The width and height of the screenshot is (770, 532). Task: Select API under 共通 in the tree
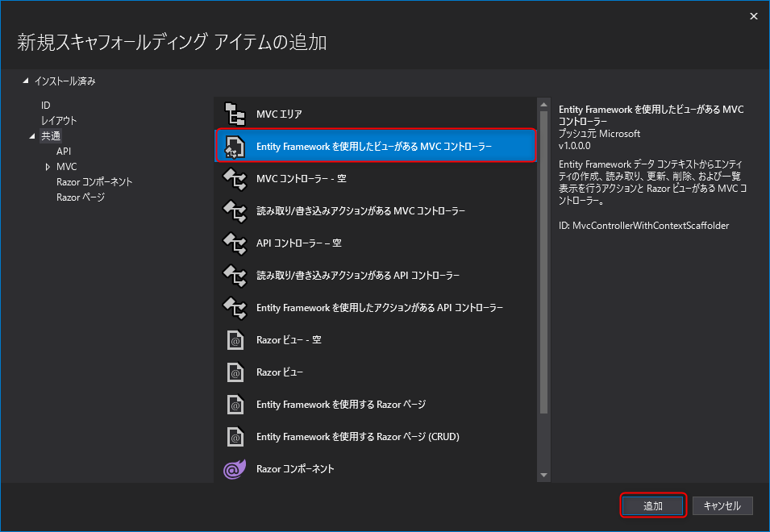pyautogui.click(x=64, y=152)
